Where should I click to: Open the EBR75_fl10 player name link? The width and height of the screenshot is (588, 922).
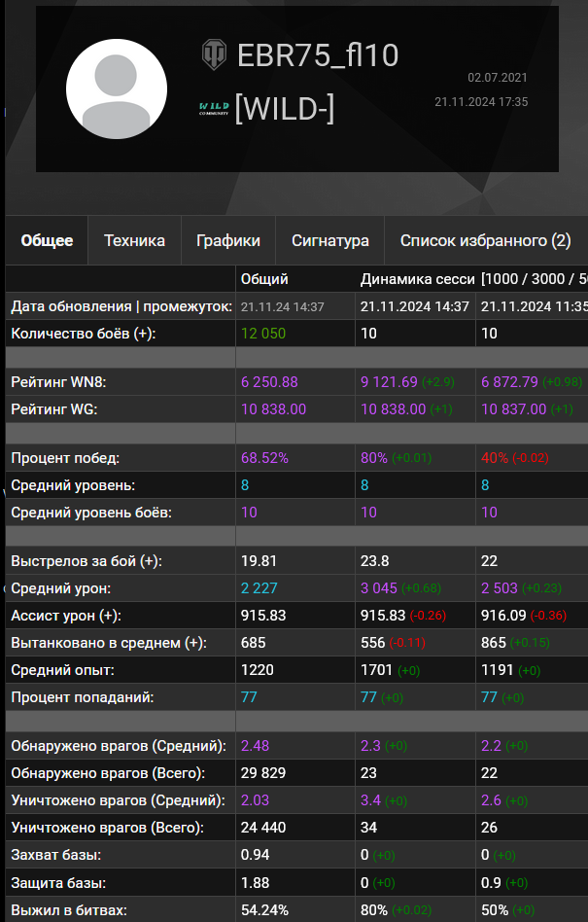click(x=317, y=55)
